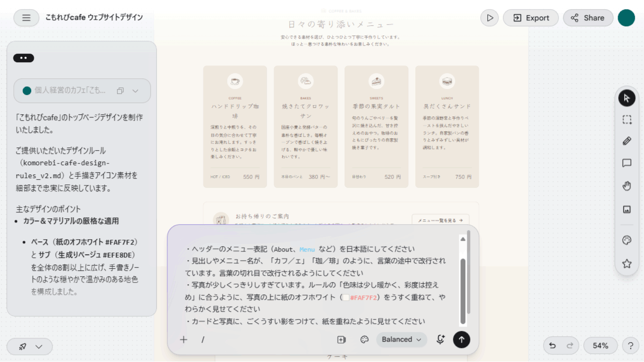Viewport: 644px width, 362px height.
Task: Click the 520 円 price on the tart card
Action: pos(393,177)
